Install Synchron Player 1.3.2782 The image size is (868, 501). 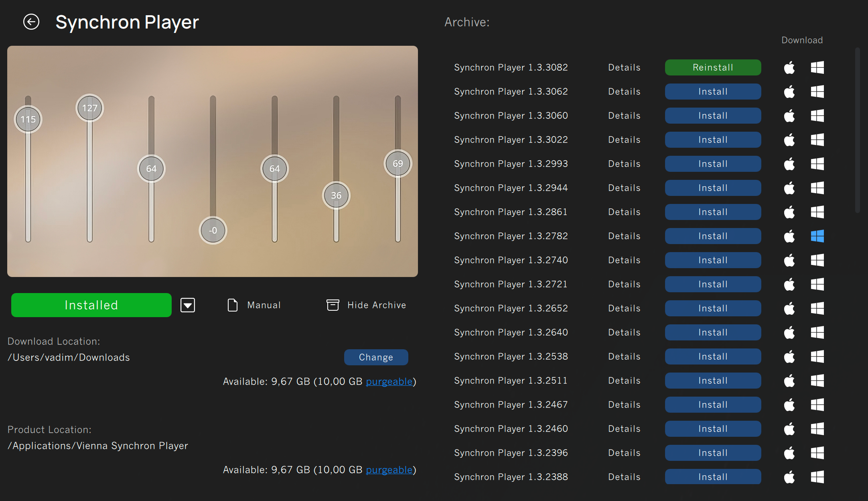[713, 236]
